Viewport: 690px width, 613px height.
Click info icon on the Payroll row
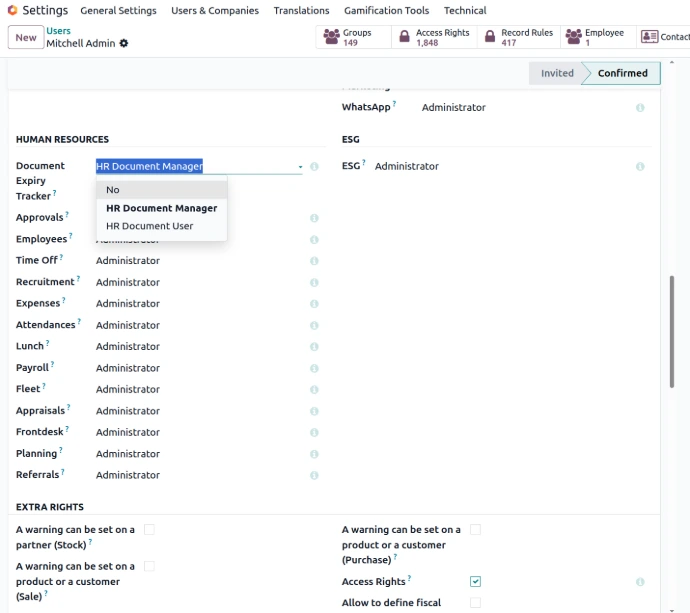point(314,368)
